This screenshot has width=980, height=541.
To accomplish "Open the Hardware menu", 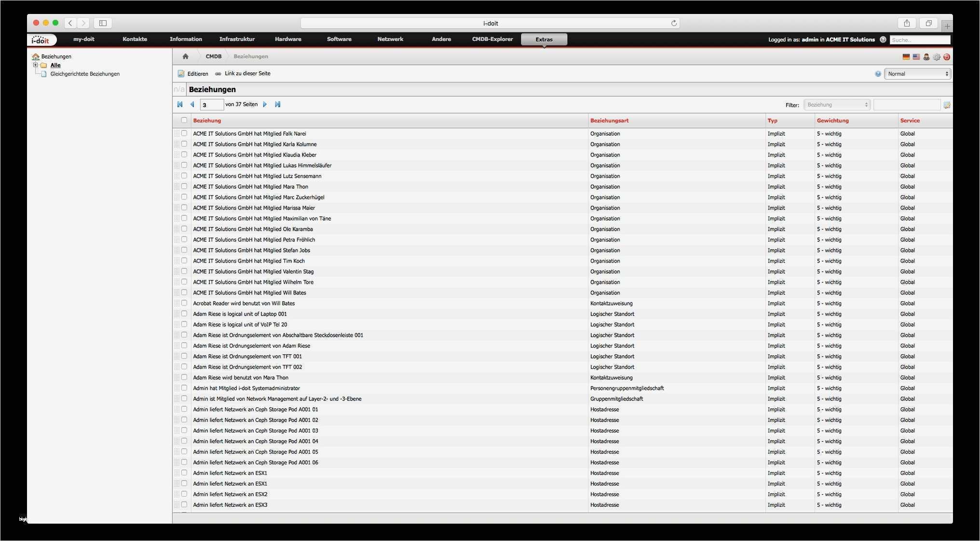I will click(288, 39).
